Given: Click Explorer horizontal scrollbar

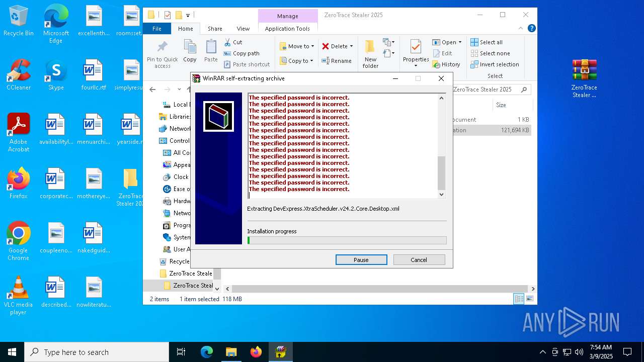Looking at the screenshot, I should pos(380,289).
